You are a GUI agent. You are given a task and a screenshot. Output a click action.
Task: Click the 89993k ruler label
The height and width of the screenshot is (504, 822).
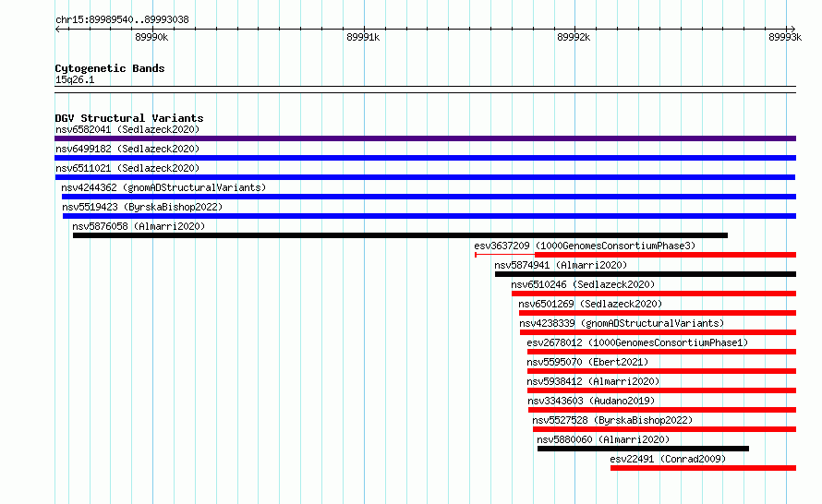click(x=785, y=37)
